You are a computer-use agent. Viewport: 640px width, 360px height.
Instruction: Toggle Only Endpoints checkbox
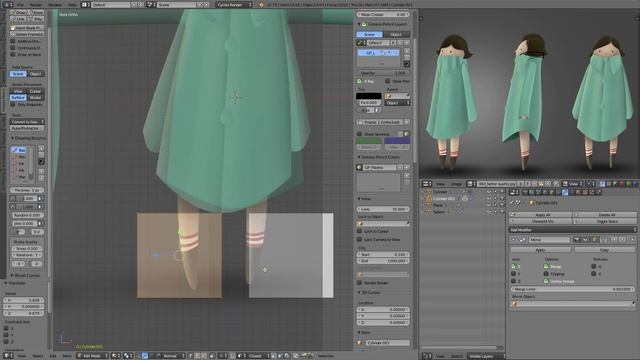click(13, 104)
